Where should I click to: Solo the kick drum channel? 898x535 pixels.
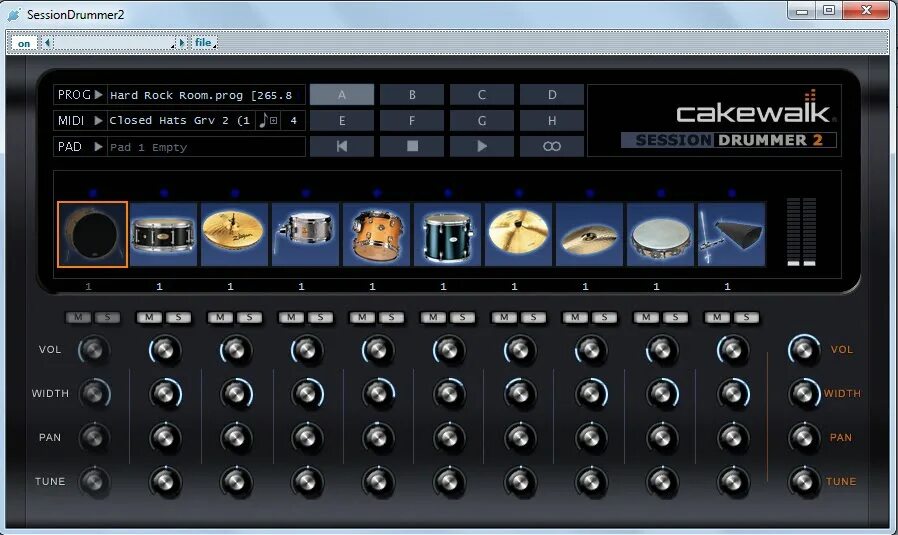click(108, 317)
